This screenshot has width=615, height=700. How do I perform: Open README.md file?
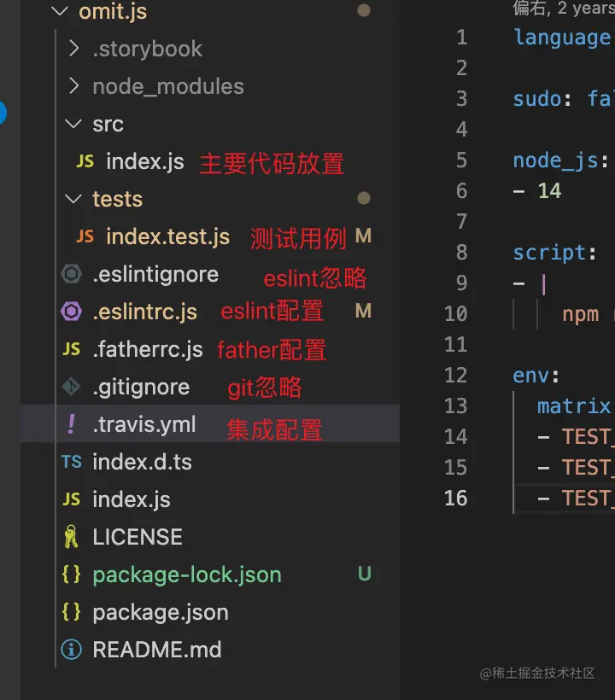(x=157, y=650)
